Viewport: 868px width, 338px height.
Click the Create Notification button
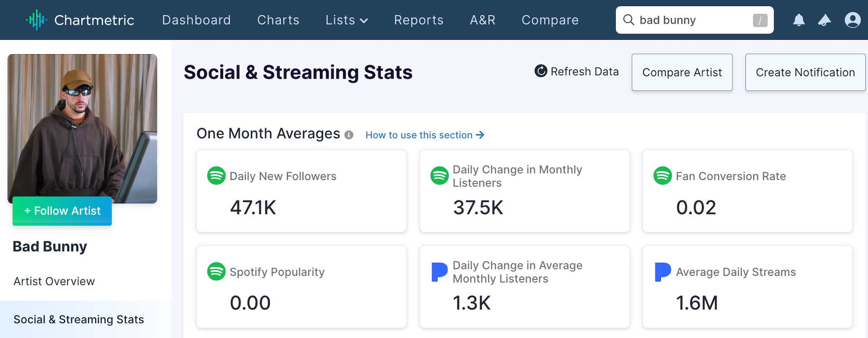805,72
